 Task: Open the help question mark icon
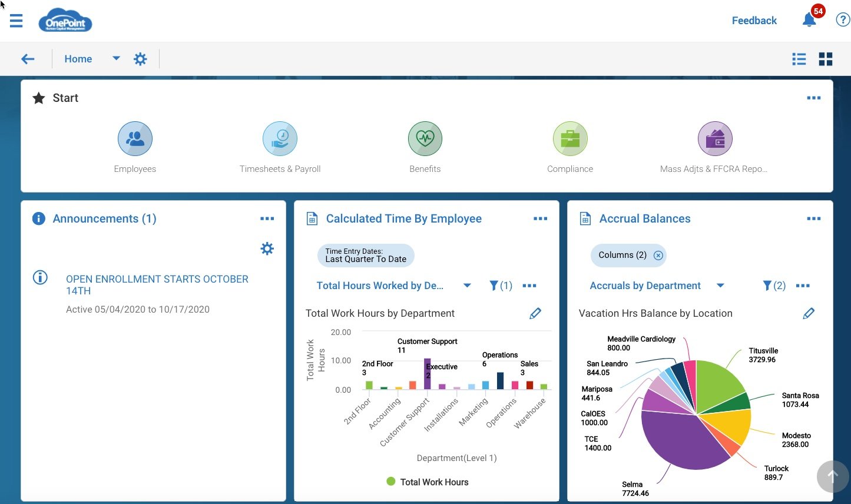[843, 20]
